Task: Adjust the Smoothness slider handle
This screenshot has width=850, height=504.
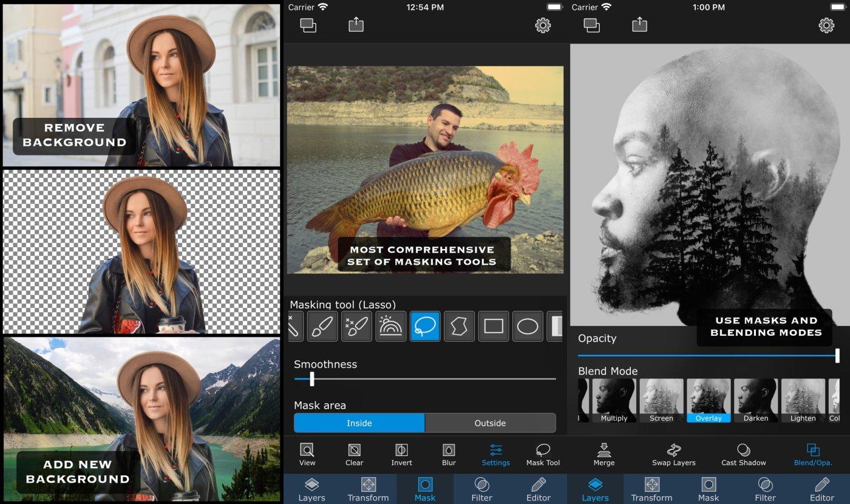Action: 312,379
